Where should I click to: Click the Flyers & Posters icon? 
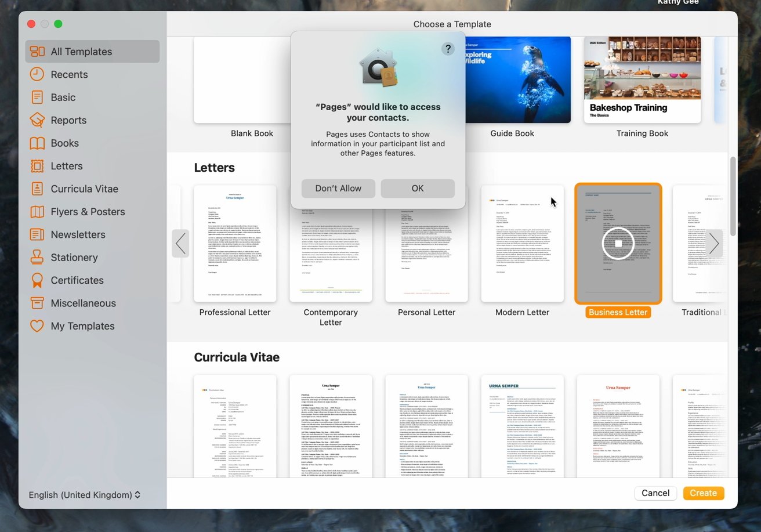click(x=37, y=212)
